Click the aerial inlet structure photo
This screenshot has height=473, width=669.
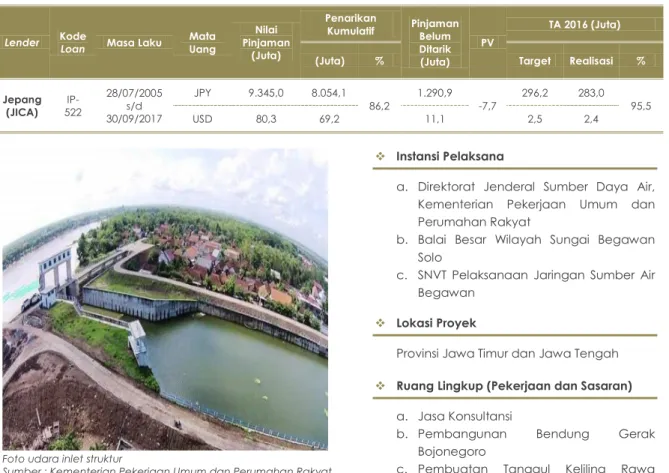(165, 299)
